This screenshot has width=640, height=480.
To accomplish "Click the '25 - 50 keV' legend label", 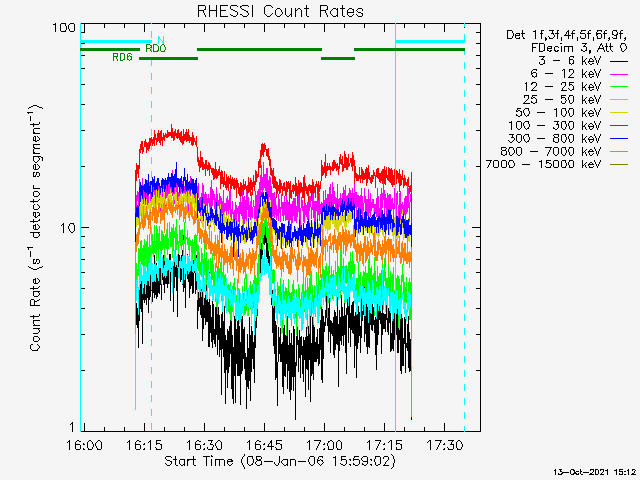I will pyautogui.click(x=562, y=100).
